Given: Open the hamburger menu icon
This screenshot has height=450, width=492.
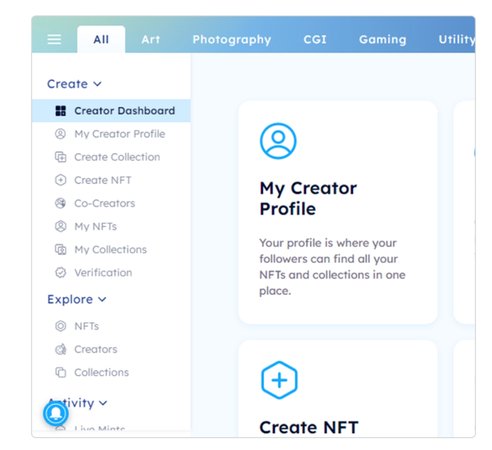Looking at the screenshot, I should coord(54,39).
